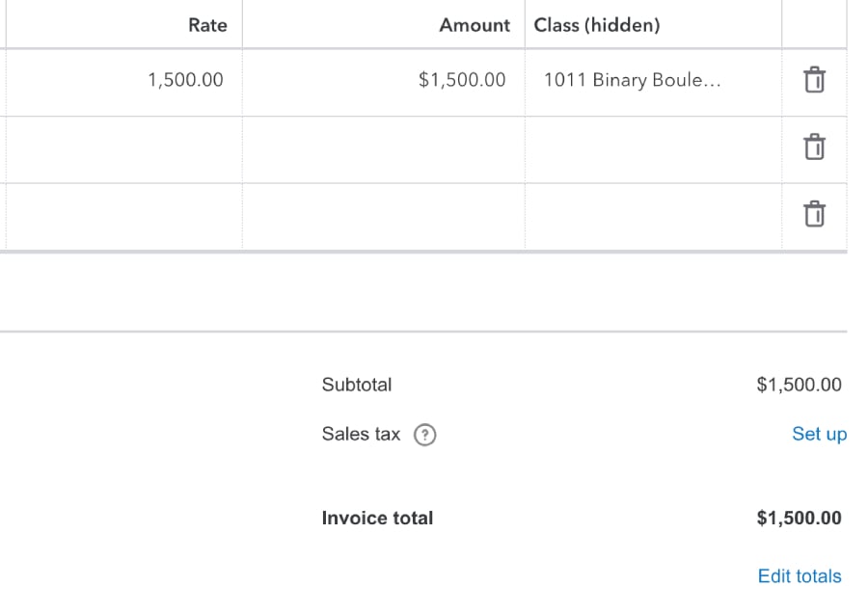Click the Set up sales tax link
This screenshot has height=614, width=868.
tap(819, 434)
